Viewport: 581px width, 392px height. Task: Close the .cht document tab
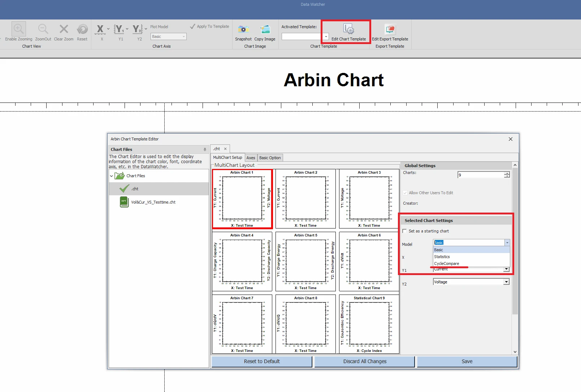225,149
